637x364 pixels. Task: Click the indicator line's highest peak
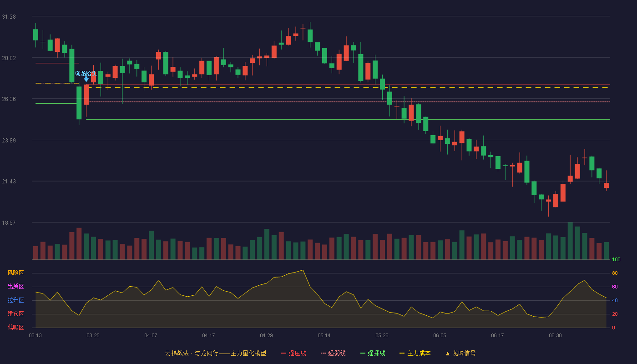(x=303, y=270)
